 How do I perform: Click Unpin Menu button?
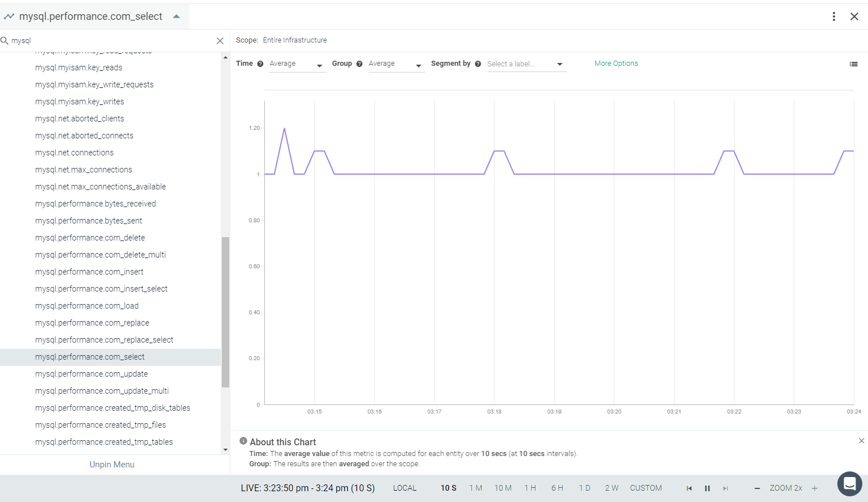click(112, 465)
